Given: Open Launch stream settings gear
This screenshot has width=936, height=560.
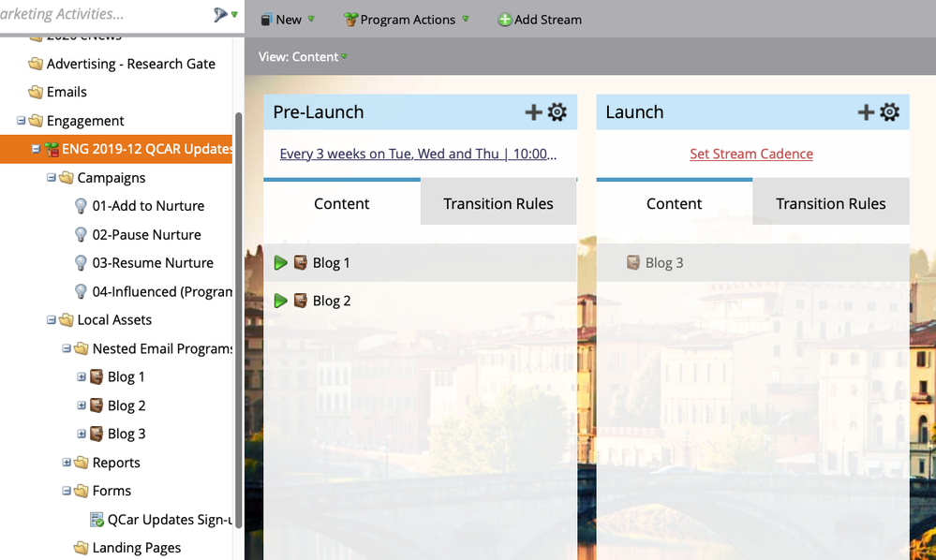Looking at the screenshot, I should coord(889,112).
